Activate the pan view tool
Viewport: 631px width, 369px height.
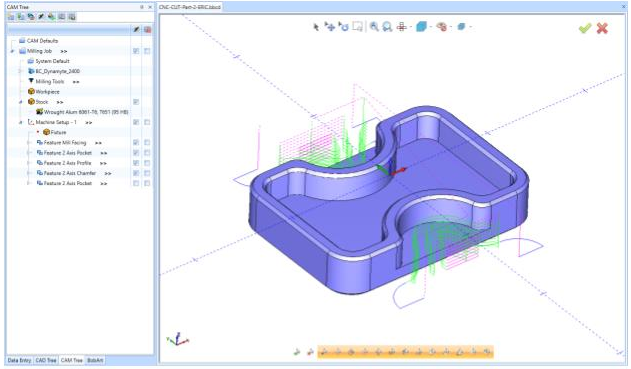coord(330,27)
